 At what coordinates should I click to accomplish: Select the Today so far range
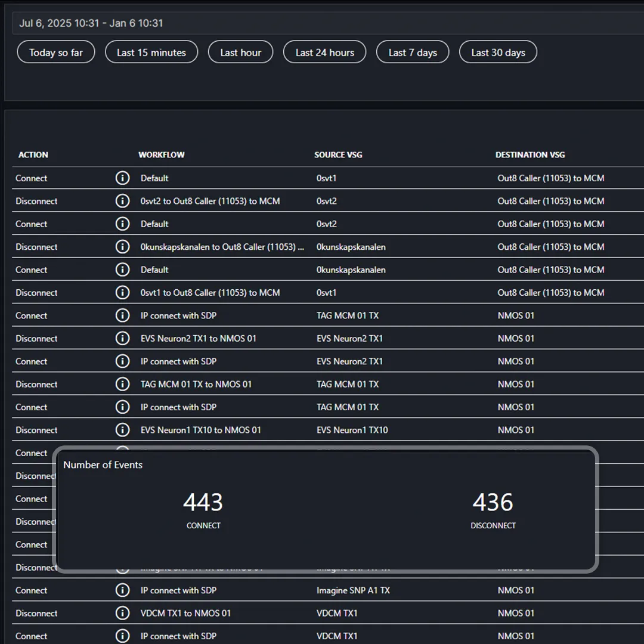pyautogui.click(x=56, y=52)
